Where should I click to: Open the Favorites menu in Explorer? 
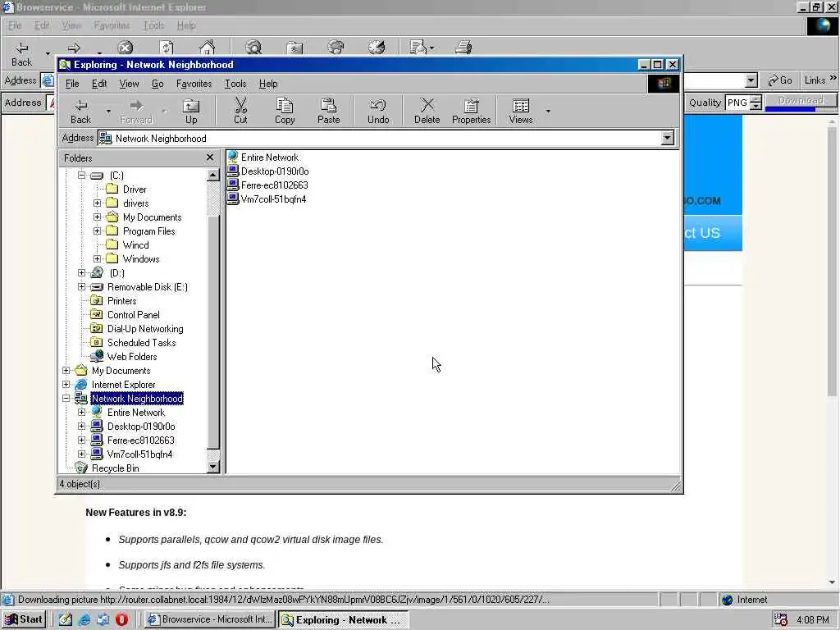tap(194, 84)
